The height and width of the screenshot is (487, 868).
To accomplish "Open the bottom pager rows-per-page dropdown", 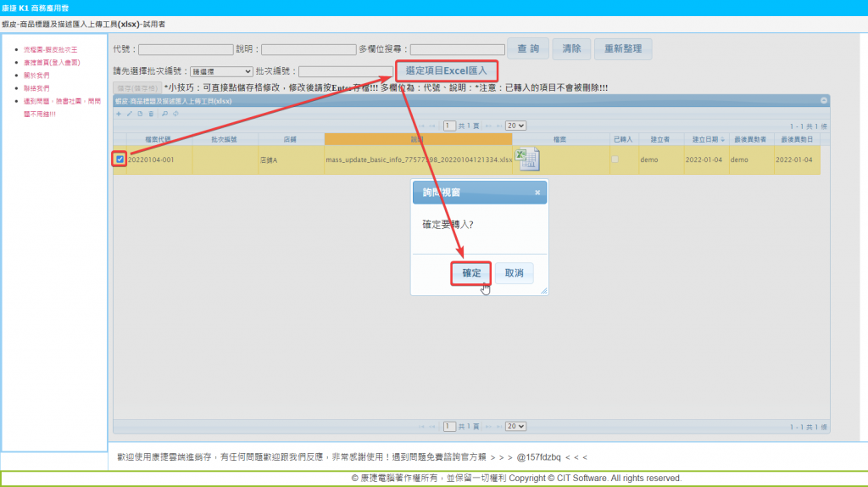I will 515,426.
